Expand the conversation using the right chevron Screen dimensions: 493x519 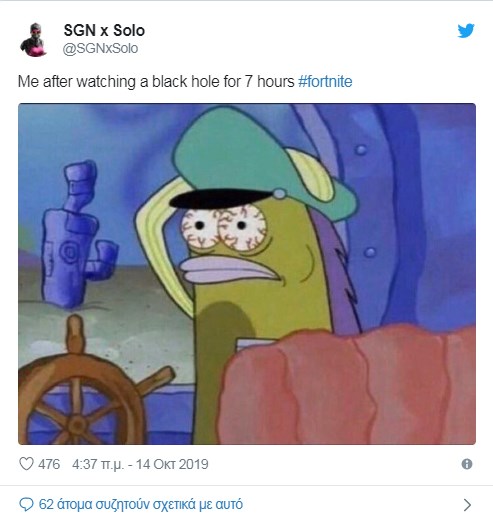467,505
